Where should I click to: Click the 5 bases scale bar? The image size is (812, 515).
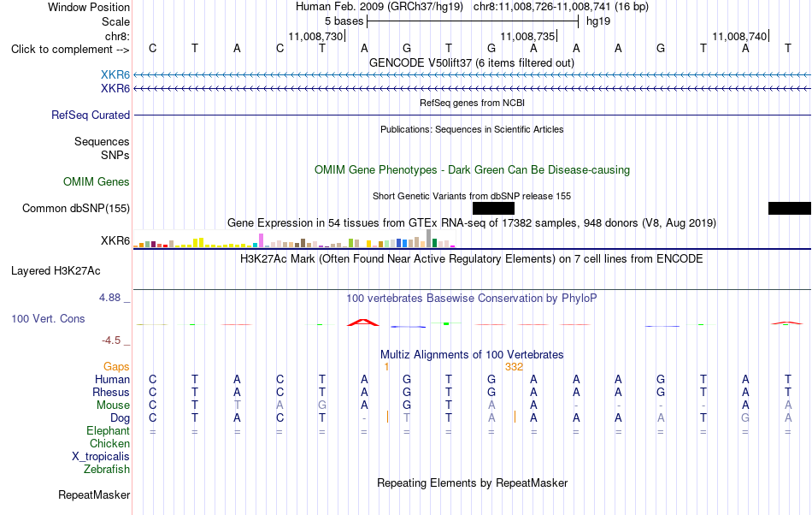click(473, 21)
